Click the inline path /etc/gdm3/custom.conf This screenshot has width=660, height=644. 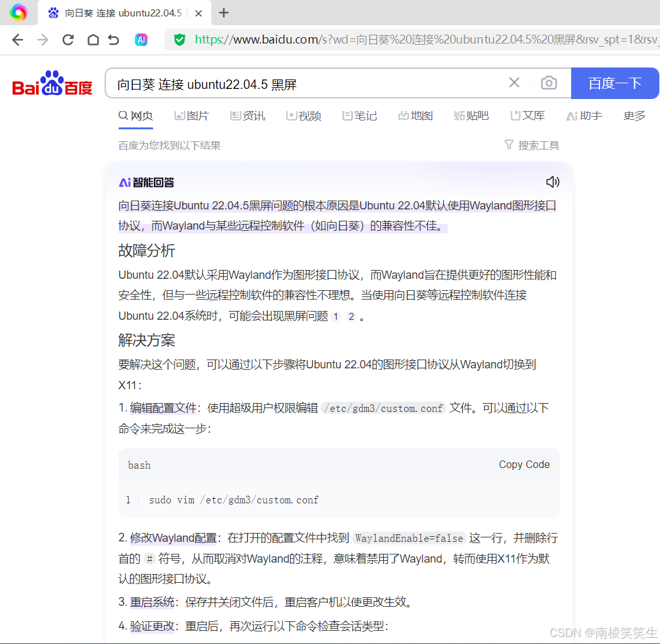coord(383,408)
